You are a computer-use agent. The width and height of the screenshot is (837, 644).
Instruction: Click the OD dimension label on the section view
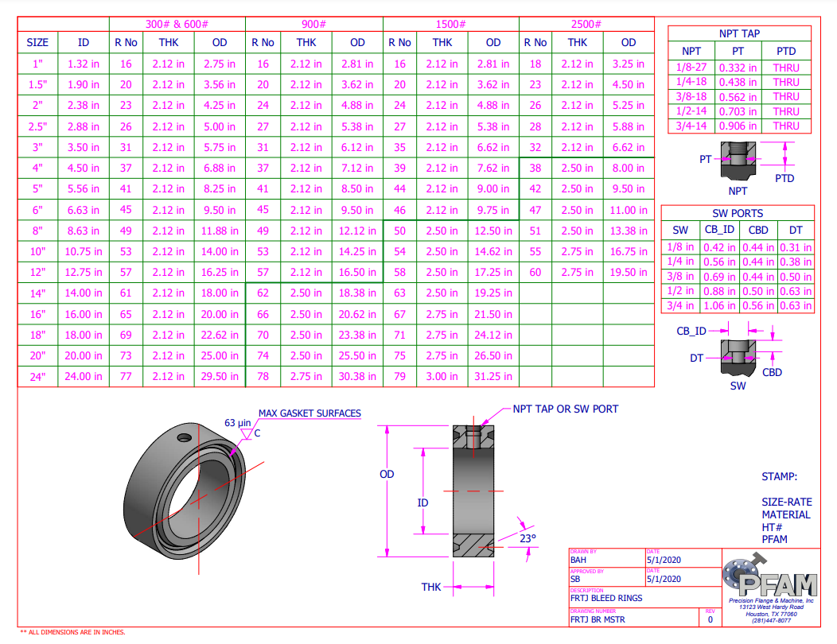click(x=387, y=475)
